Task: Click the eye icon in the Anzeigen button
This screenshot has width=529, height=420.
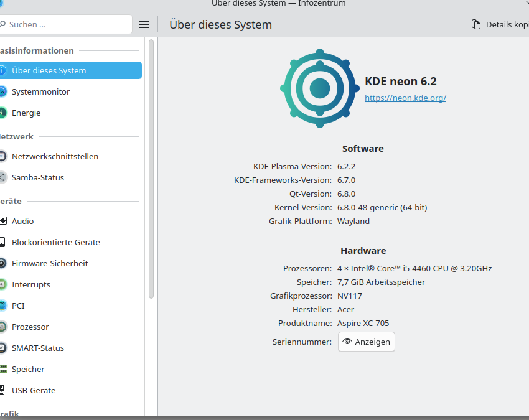Action: click(347, 342)
